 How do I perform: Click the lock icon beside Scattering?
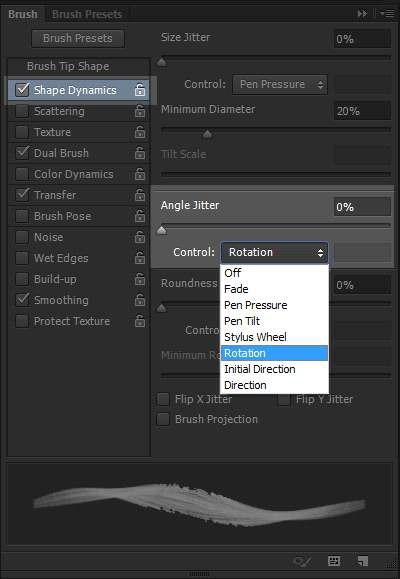(x=140, y=111)
